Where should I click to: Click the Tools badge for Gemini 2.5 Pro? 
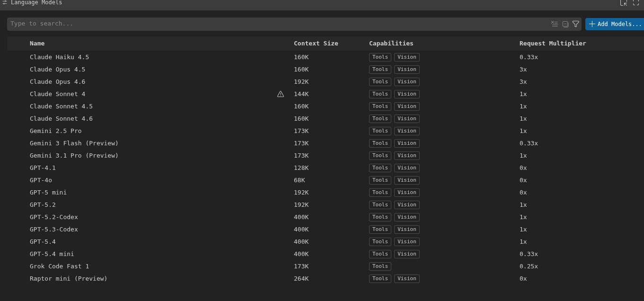[380, 131]
